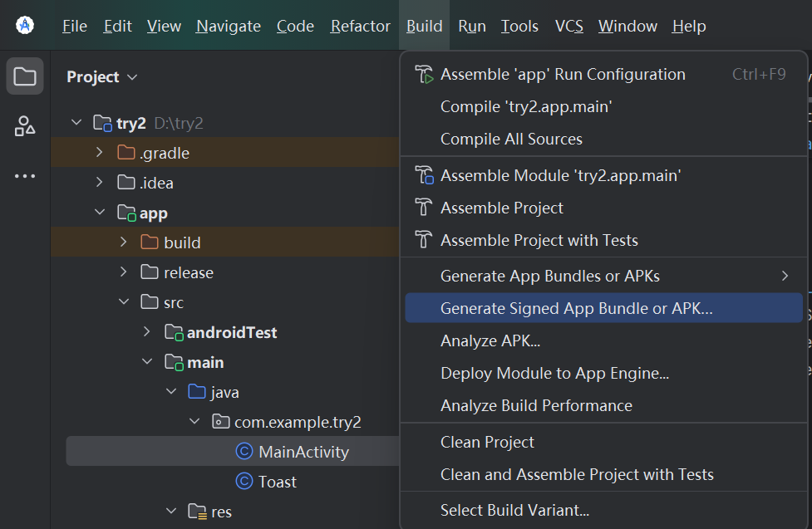Choose Generate Signed App Bundle or APK

pos(576,308)
